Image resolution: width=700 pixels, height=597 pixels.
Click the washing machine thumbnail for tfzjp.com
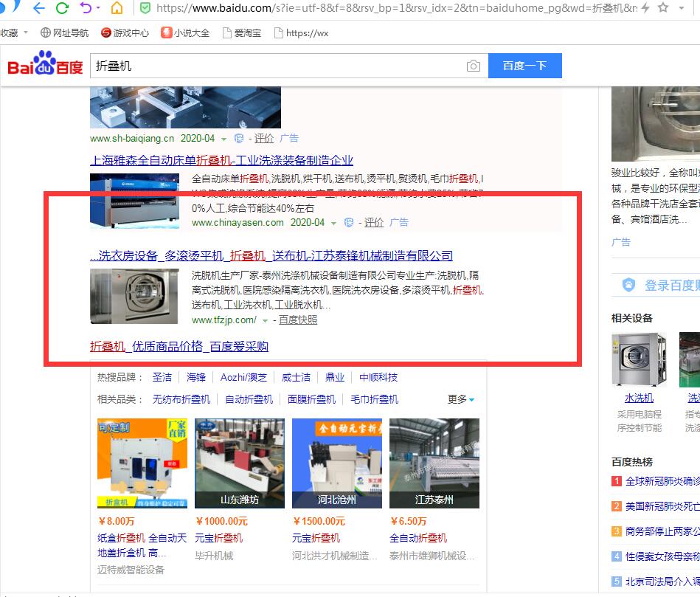pos(134,296)
